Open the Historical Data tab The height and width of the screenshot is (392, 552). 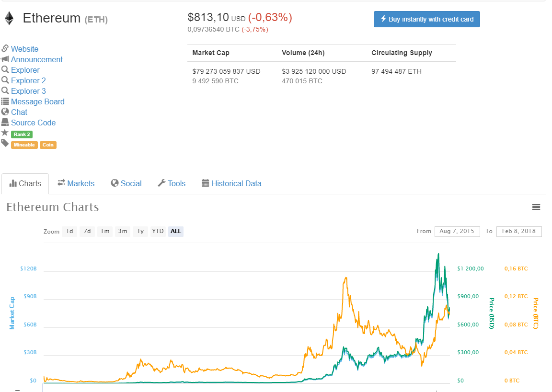tap(231, 183)
